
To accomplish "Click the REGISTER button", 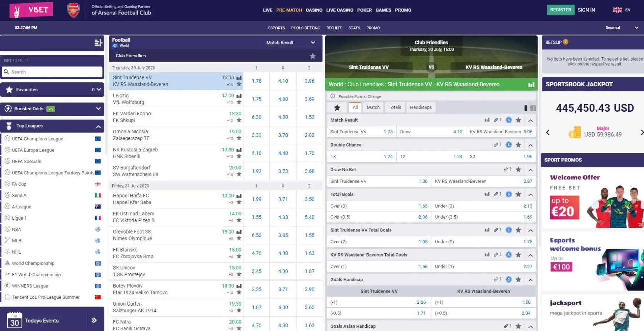I will (561, 10).
